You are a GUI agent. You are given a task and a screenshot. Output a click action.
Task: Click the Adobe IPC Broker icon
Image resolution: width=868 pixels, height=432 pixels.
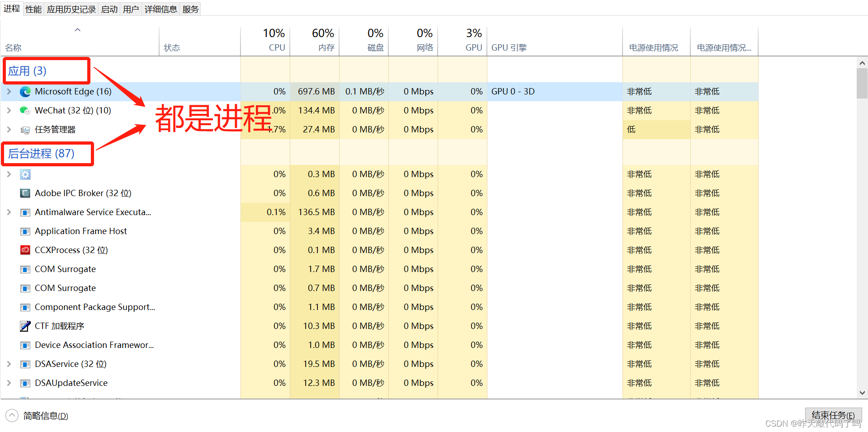click(25, 193)
